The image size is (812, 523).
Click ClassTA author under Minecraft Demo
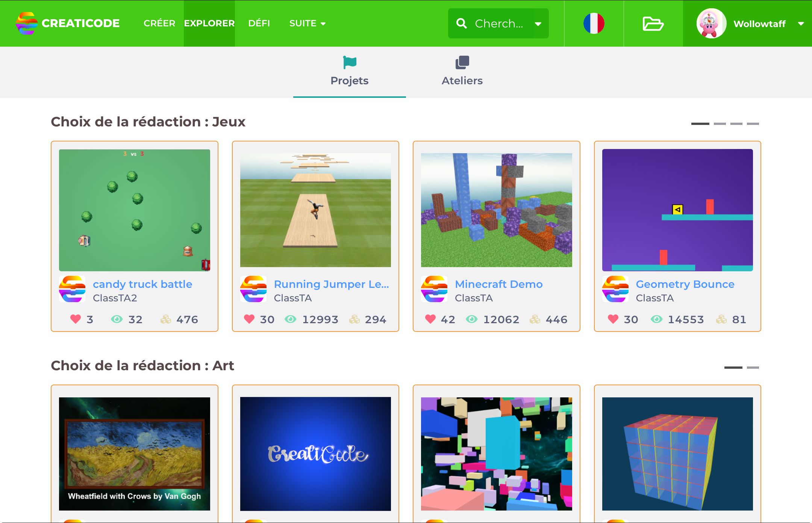coord(474,298)
